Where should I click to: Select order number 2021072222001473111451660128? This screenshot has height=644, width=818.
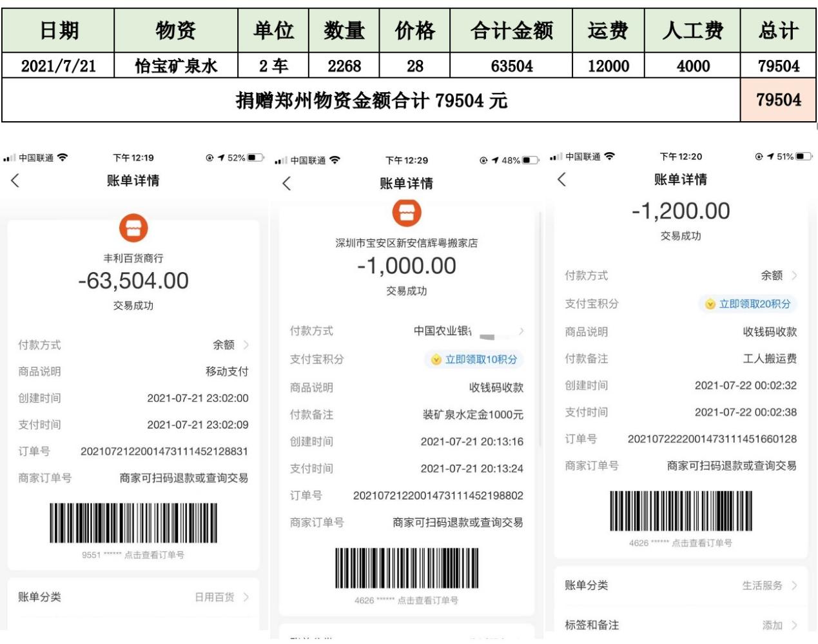coord(712,439)
